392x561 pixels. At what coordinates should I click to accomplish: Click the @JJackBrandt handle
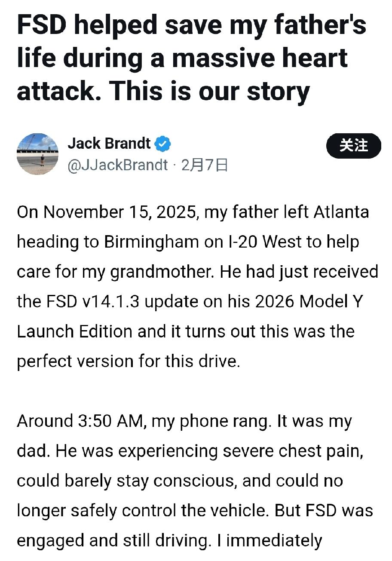click(117, 165)
